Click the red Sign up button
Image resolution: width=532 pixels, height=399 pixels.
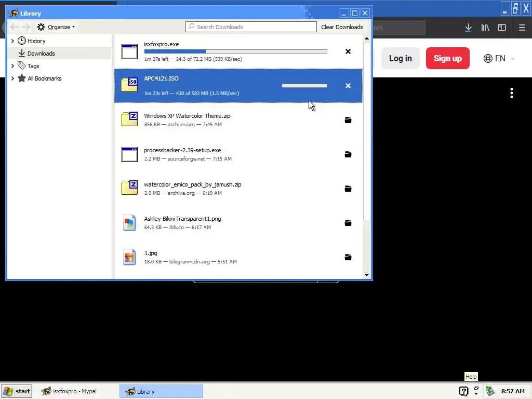pos(447,58)
